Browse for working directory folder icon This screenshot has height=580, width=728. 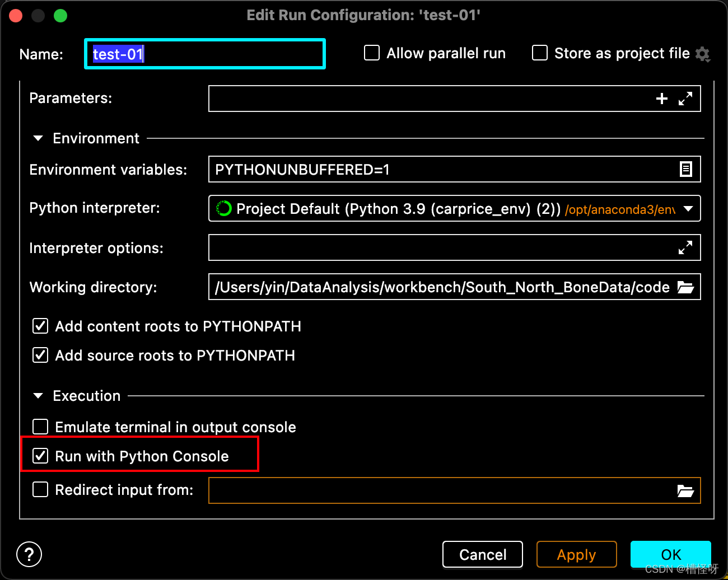(685, 287)
